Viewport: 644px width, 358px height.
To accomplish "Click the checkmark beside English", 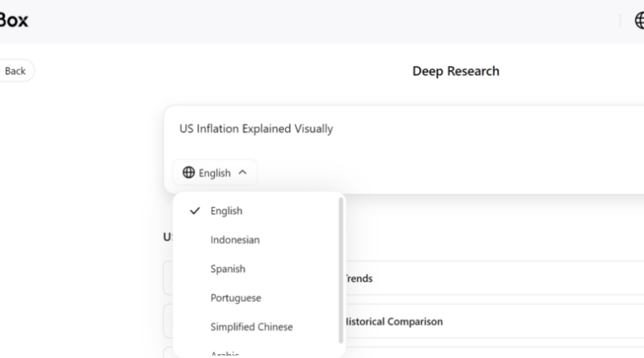I will pos(195,211).
